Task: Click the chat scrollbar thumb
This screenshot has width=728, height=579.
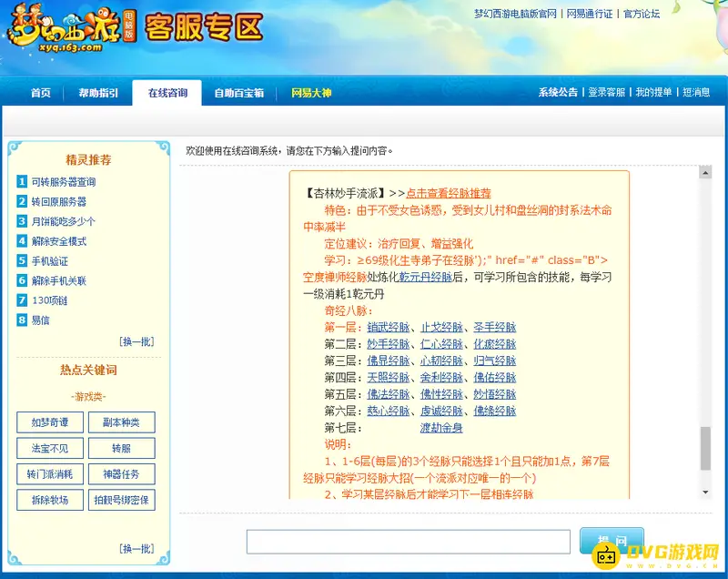Action: pos(705,449)
